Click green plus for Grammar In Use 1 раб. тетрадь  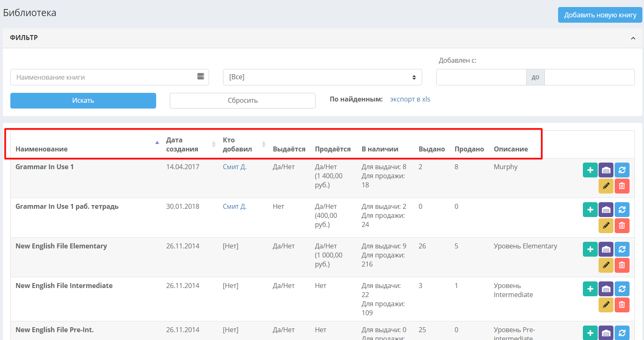point(590,210)
